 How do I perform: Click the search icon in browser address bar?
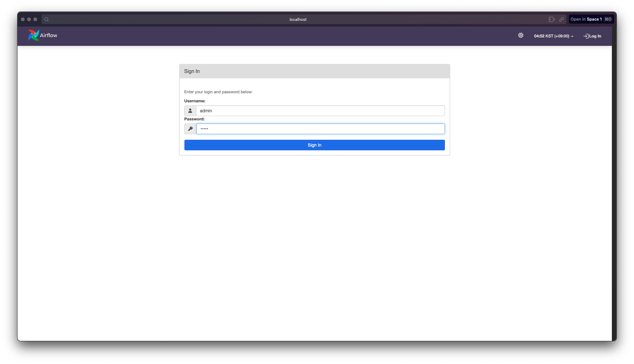tap(46, 19)
